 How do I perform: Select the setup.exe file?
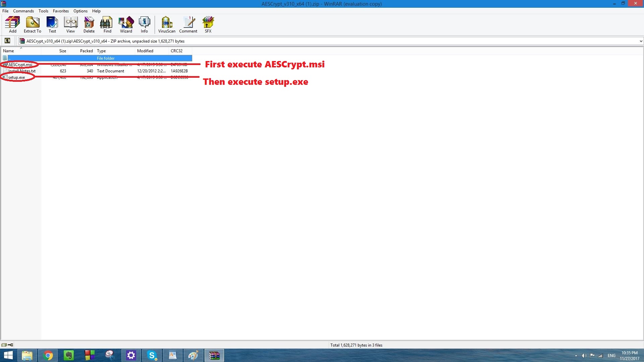pos(16,77)
